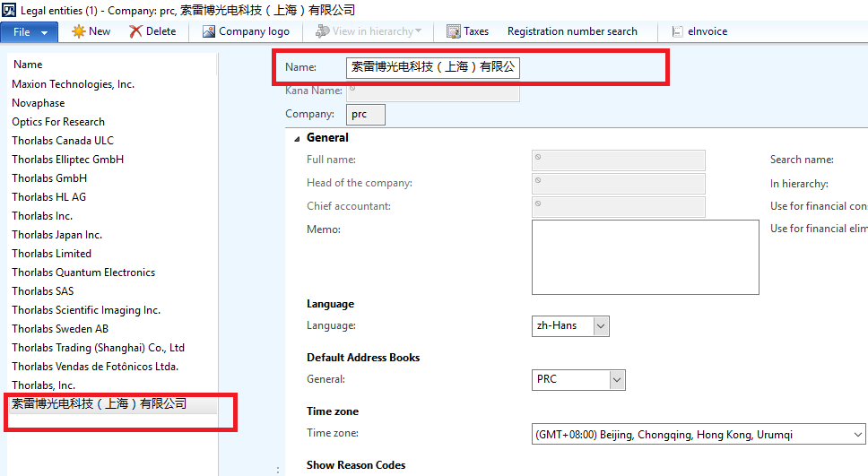Select Thorlabs SAS
Image resolution: width=868 pixels, height=476 pixels.
43,291
